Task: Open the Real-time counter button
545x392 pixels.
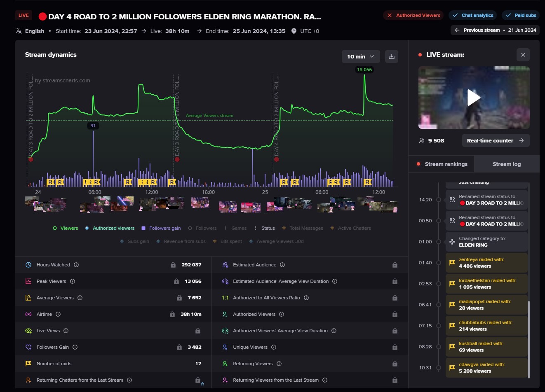Action: coord(495,140)
